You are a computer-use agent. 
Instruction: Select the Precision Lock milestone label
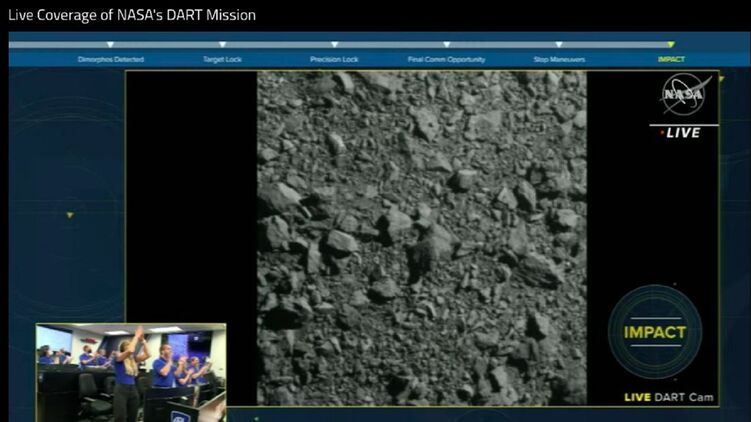[x=334, y=60]
